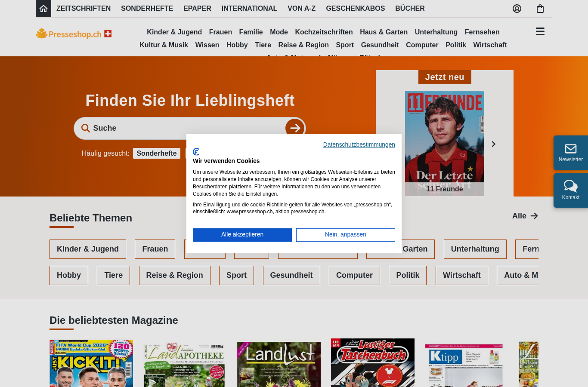Screen dimensions: 588x387
Task: Select Wirtschaft in header categories
Action: point(490,45)
